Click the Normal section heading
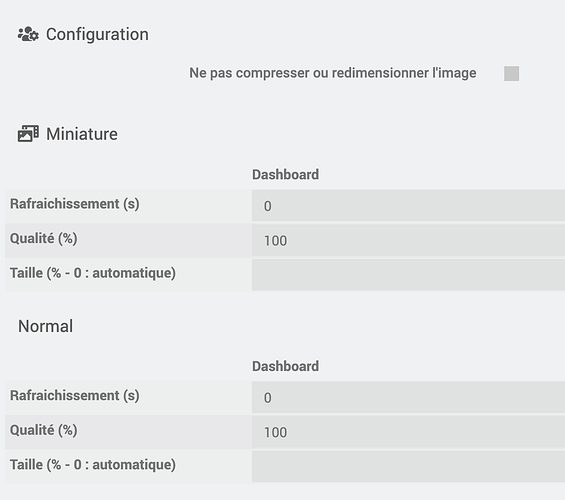The width and height of the screenshot is (565, 500). point(45,326)
